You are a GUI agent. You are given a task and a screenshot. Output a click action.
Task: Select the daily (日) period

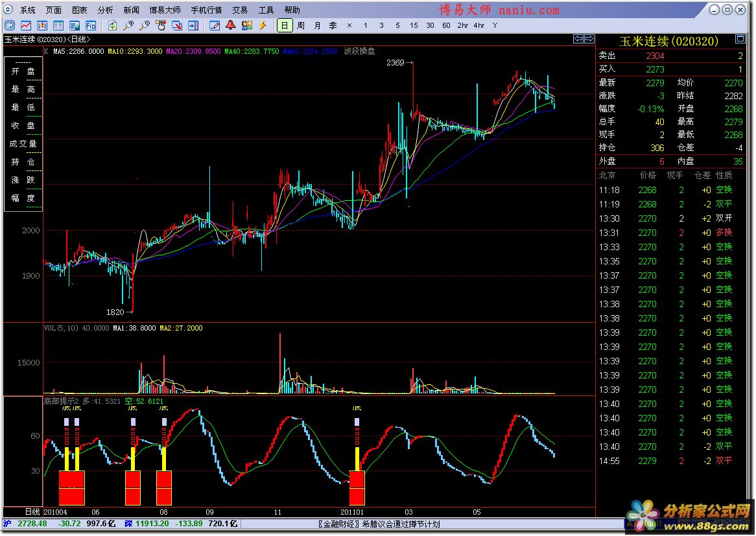click(285, 25)
